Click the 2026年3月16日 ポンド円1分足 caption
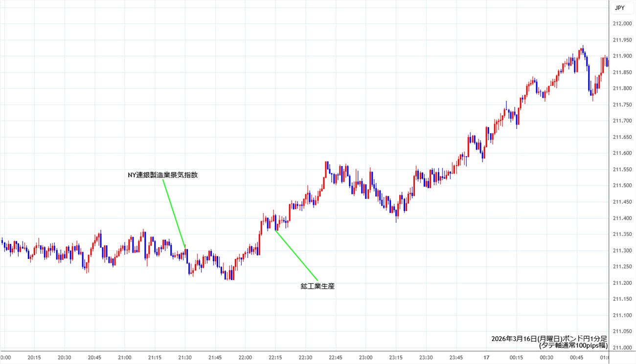This screenshot has height=364, width=636. [549, 339]
